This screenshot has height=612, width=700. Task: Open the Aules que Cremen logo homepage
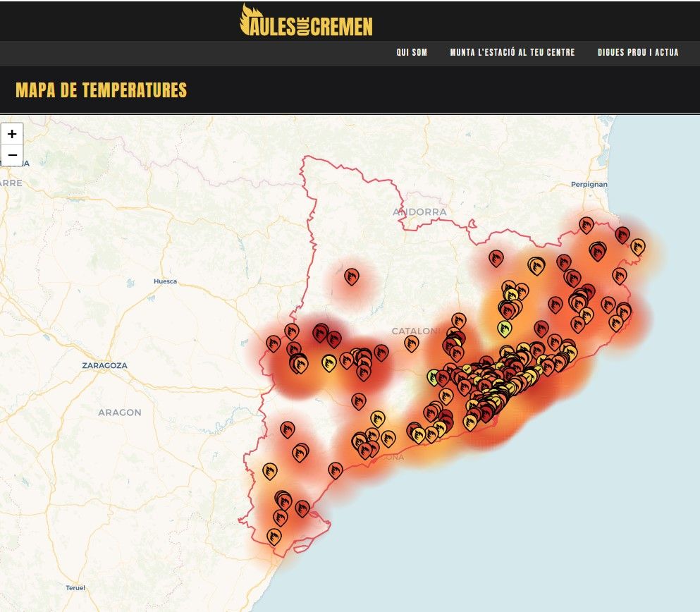(306, 20)
